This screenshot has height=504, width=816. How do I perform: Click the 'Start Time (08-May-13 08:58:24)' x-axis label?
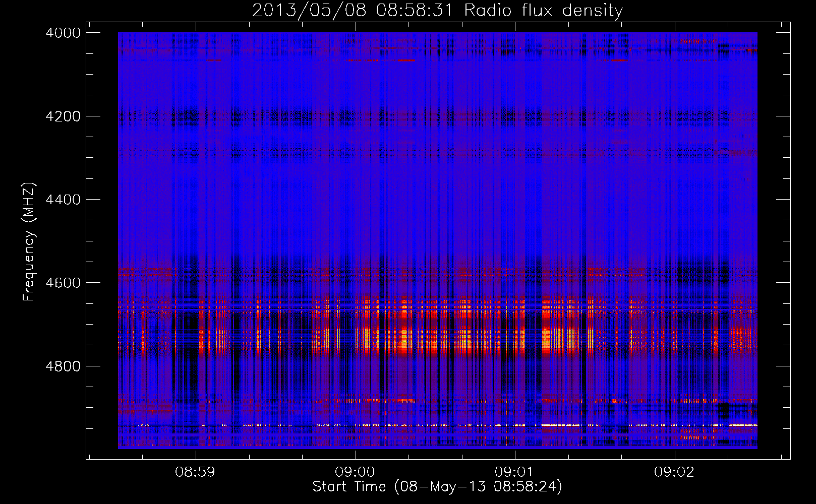437,487
